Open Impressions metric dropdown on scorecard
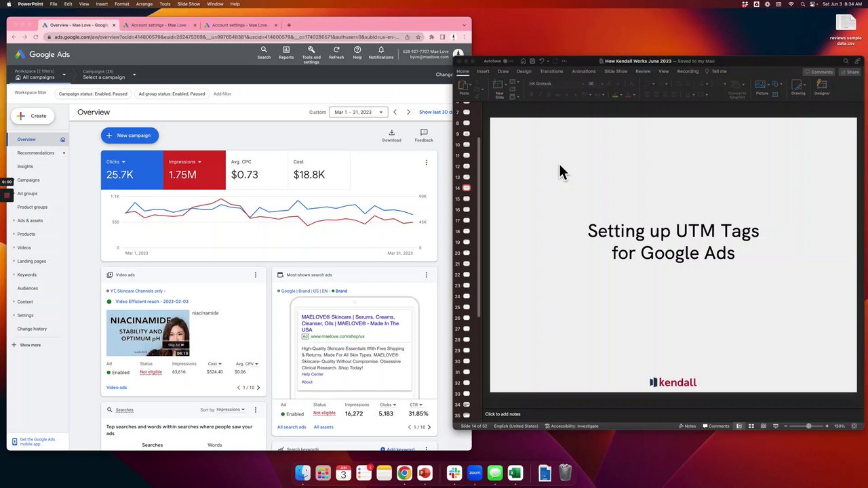 [185, 162]
